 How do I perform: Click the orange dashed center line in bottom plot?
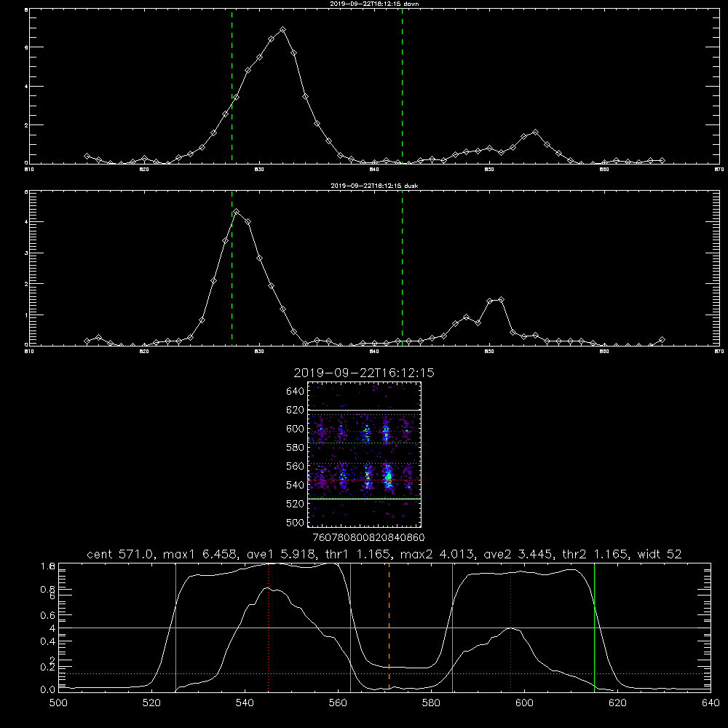point(389,627)
